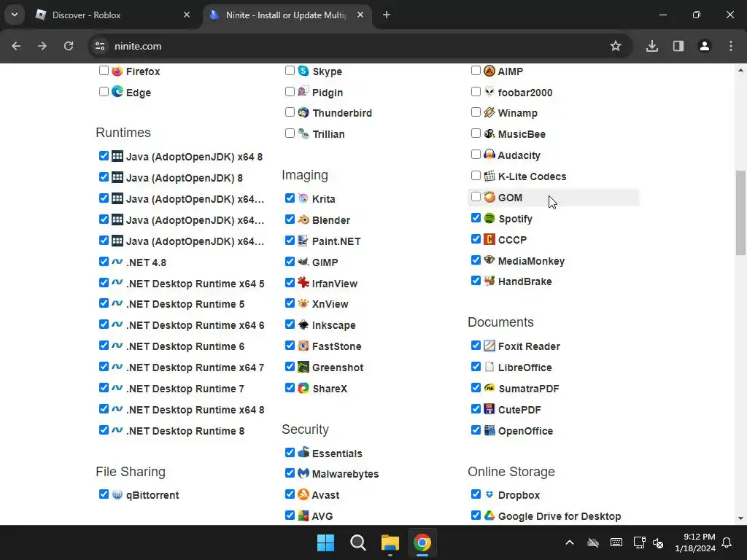Click the Chrome taskbar icon
Viewport: 747px width, 560px height.
click(x=422, y=542)
